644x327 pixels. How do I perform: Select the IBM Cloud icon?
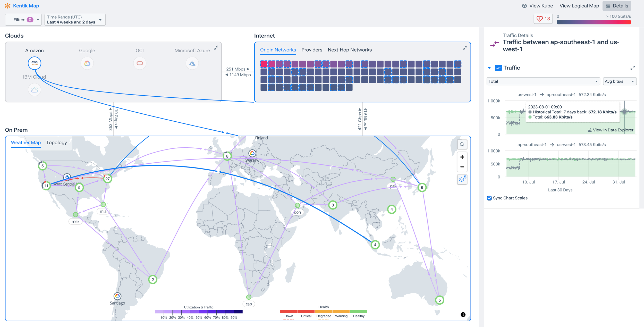[35, 89]
